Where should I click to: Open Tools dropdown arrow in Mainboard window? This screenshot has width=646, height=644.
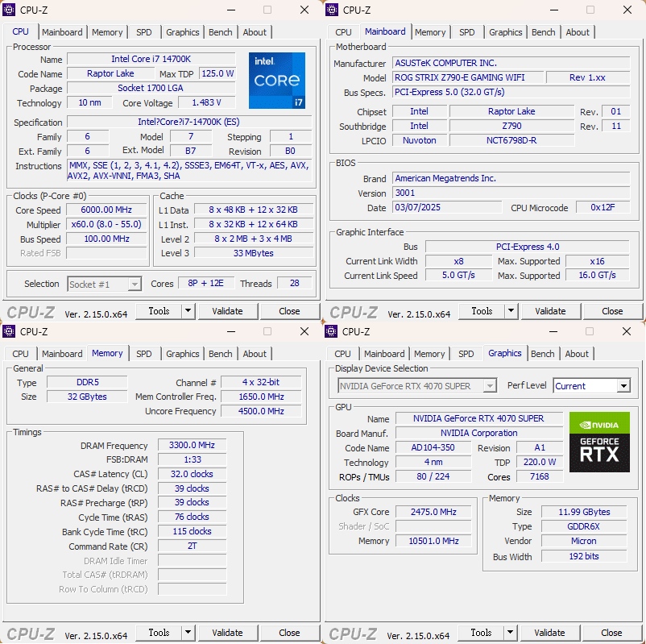tap(511, 311)
